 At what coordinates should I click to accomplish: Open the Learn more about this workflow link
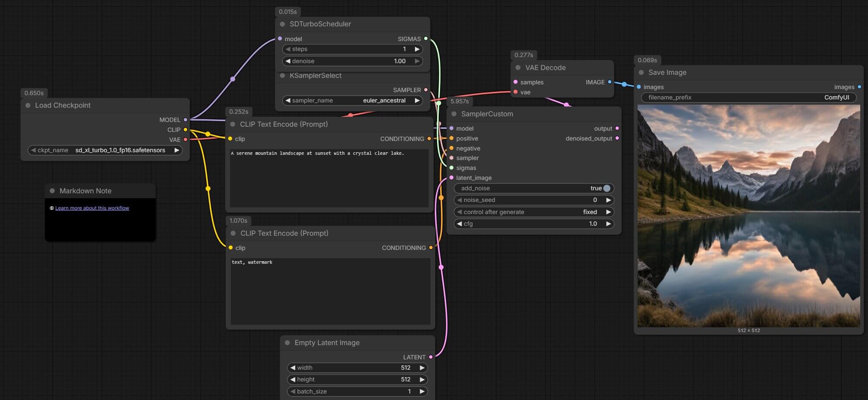[92, 208]
